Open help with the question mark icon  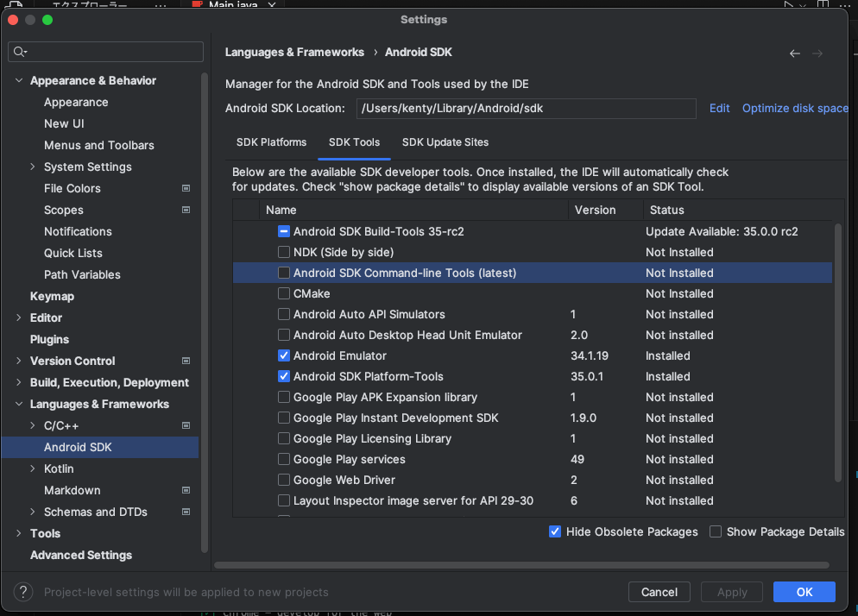coord(23,592)
